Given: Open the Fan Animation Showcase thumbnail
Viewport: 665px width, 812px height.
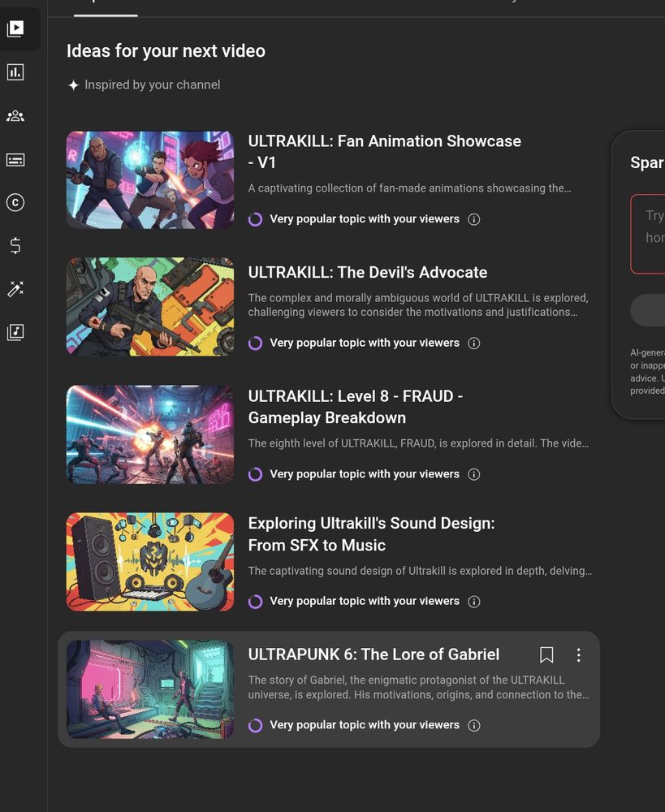Looking at the screenshot, I should pyautogui.click(x=150, y=179).
